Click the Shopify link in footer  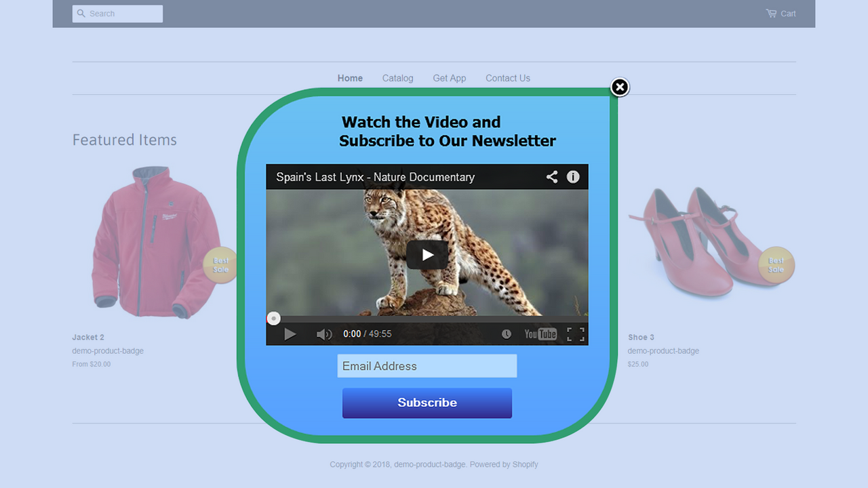pyautogui.click(x=525, y=464)
